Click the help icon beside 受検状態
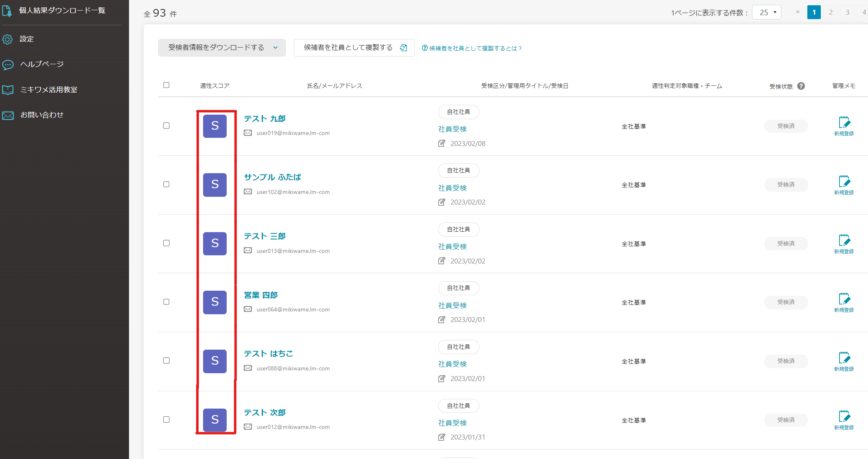This screenshot has width=868, height=459. pos(801,86)
